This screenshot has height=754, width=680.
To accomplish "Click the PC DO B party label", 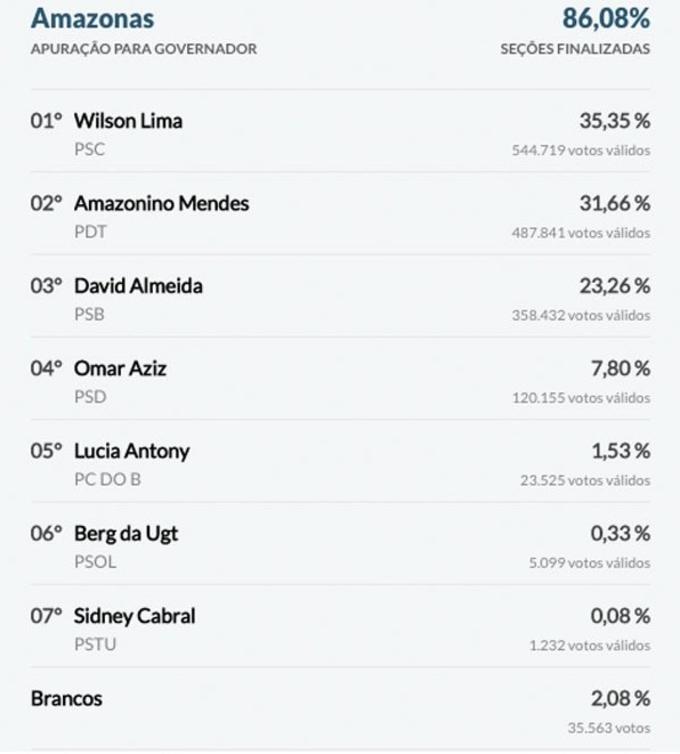I will (x=107, y=479).
